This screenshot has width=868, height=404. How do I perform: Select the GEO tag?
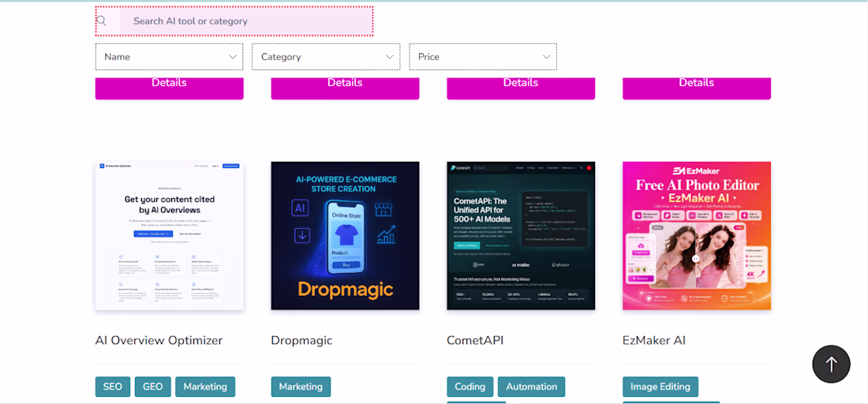coord(153,387)
